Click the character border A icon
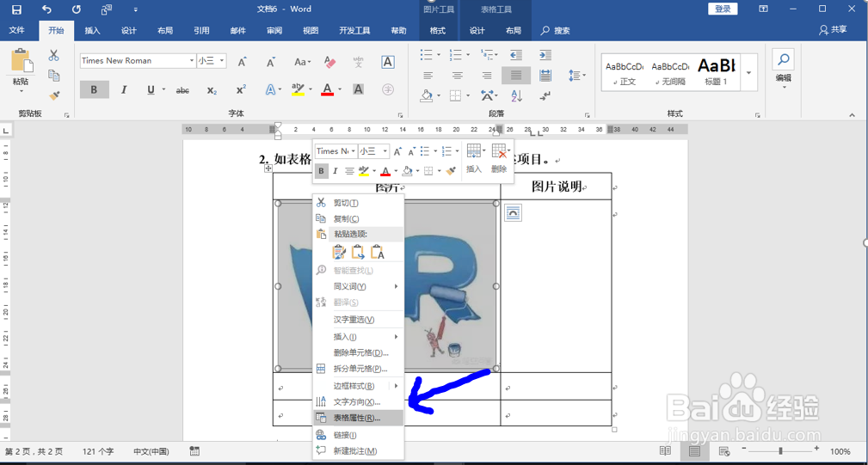The height and width of the screenshot is (465, 868). 387,62
